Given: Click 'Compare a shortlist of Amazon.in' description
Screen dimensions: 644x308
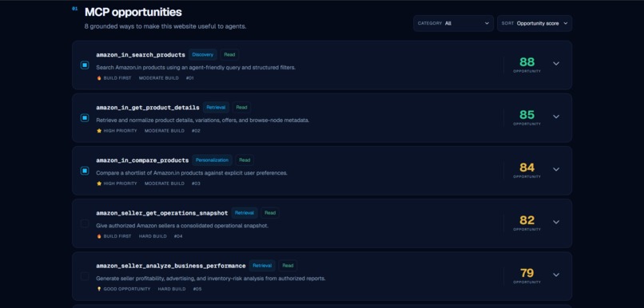Looking at the screenshot, I should (x=192, y=173).
